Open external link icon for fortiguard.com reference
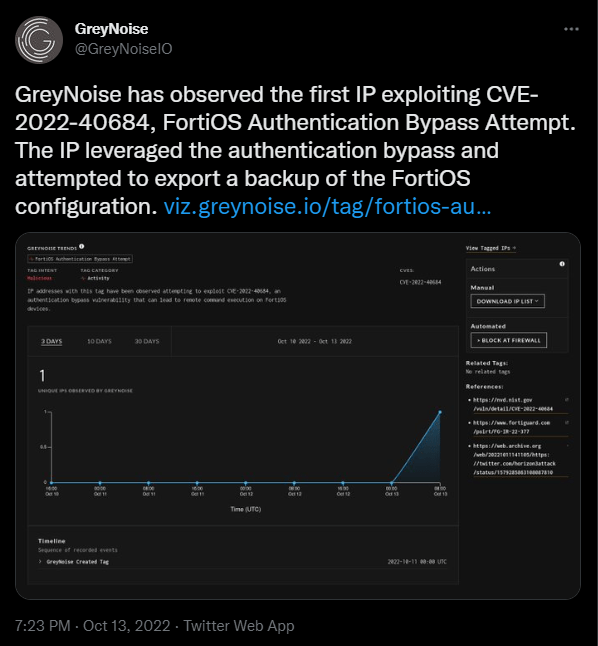This screenshot has width=598, height=646. pos(567,423)
